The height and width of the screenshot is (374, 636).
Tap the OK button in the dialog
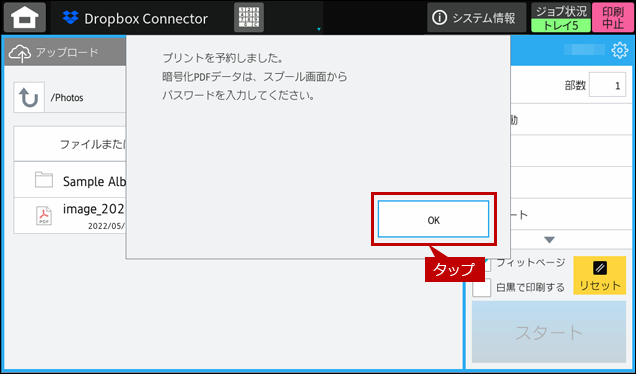[x=433, y=219]
